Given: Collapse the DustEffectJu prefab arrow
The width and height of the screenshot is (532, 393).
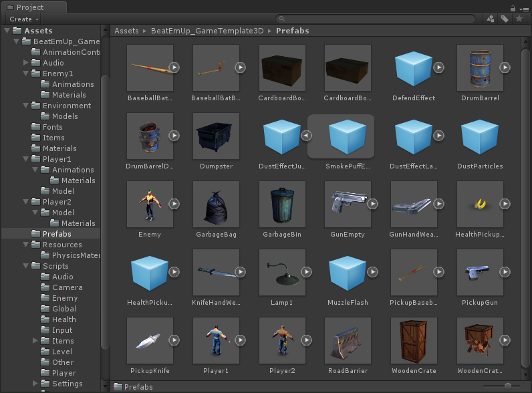Looking at the screenshot, I should (306, 136).
